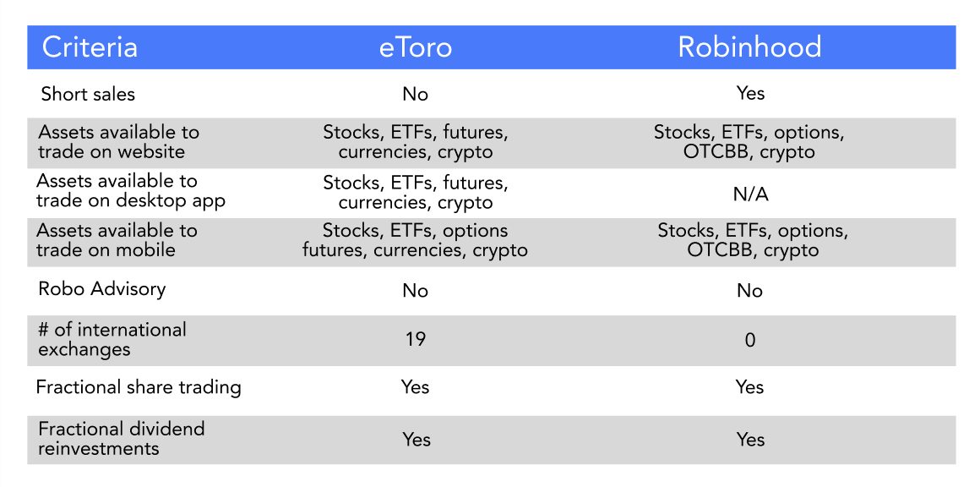
Task: Click Robinhood's value 0 for exchanges
Action: pyautogui.click(x=750, y=340)
